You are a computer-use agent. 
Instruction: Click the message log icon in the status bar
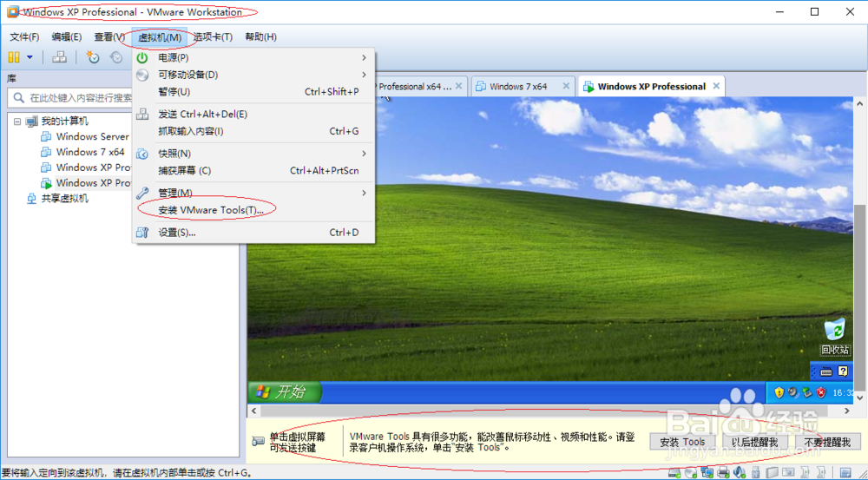pyautogui.click(x=845, y=472)
